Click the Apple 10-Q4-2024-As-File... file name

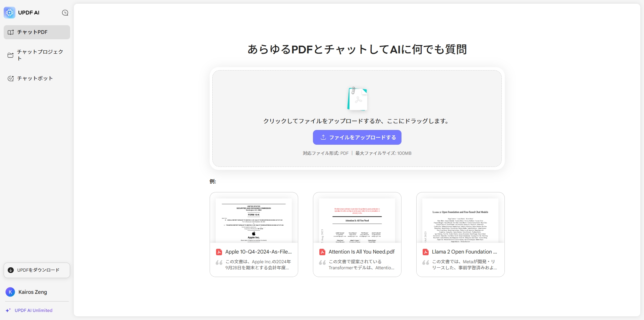point(259,252)
